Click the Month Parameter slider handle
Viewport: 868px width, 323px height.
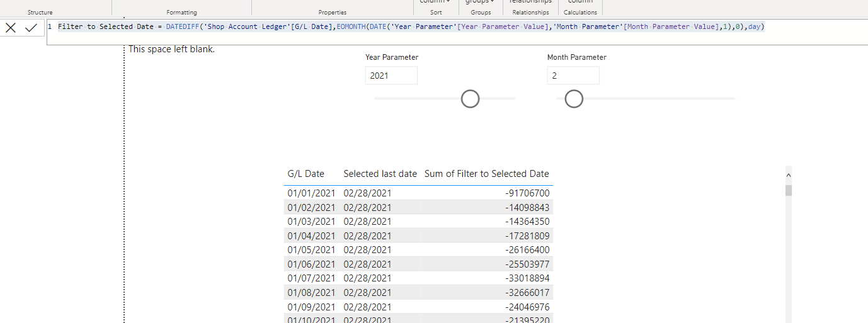(x=574, y=99)
